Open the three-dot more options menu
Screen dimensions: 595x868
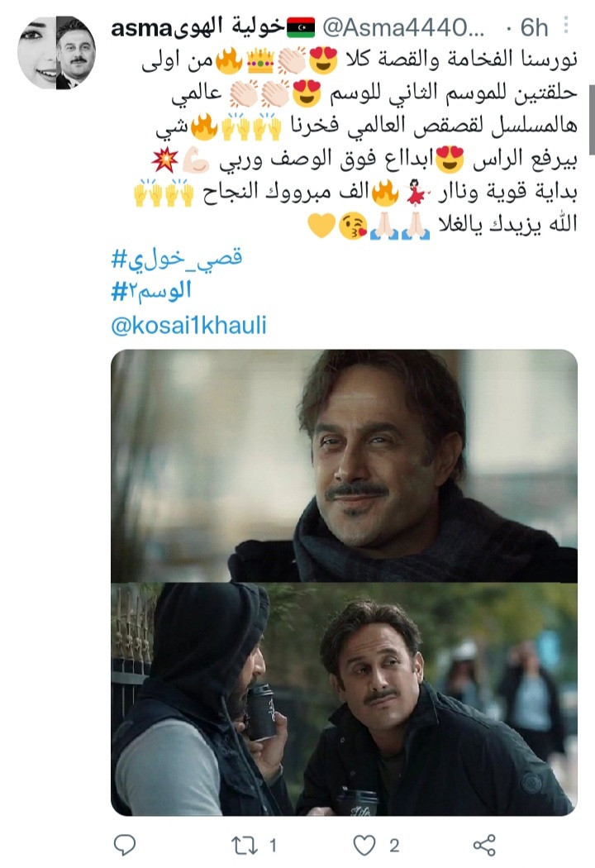coord(566,24)
